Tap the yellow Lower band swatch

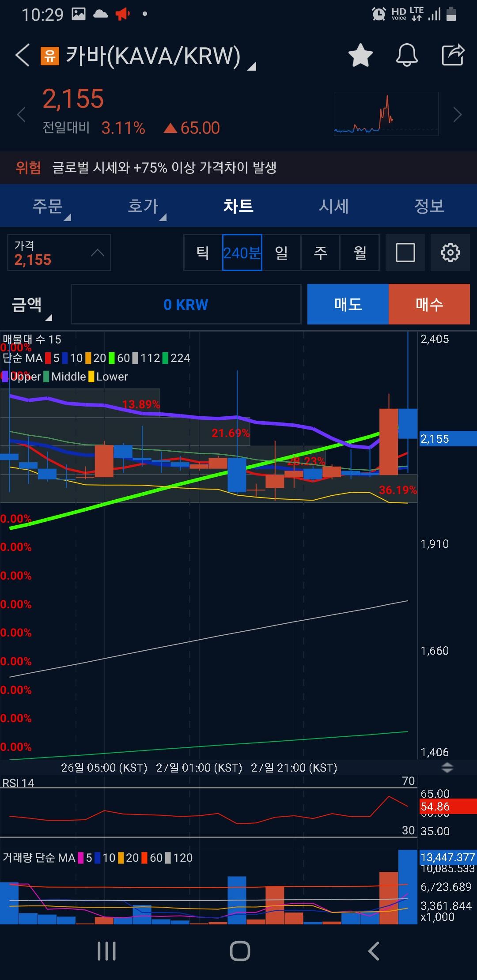(x=91, y=377)
